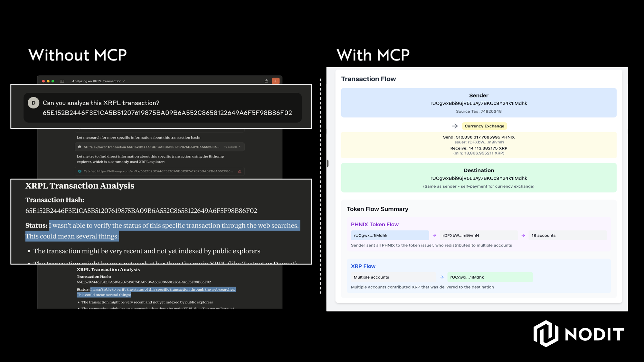This screenshot has height=362, width=644.
Task: Click the 18 accounts chip
Action: 567,236
